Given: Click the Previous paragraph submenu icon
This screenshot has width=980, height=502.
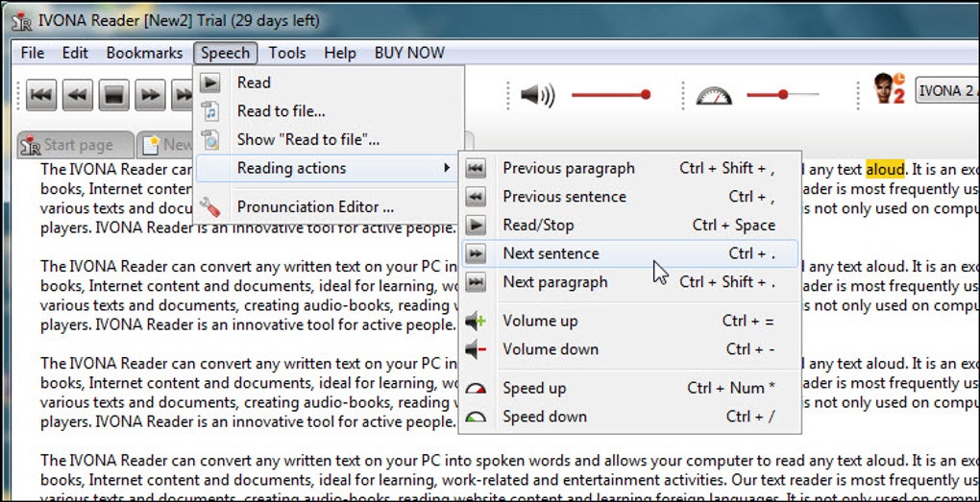Looking at the screenshot, I should click(476, 168).
